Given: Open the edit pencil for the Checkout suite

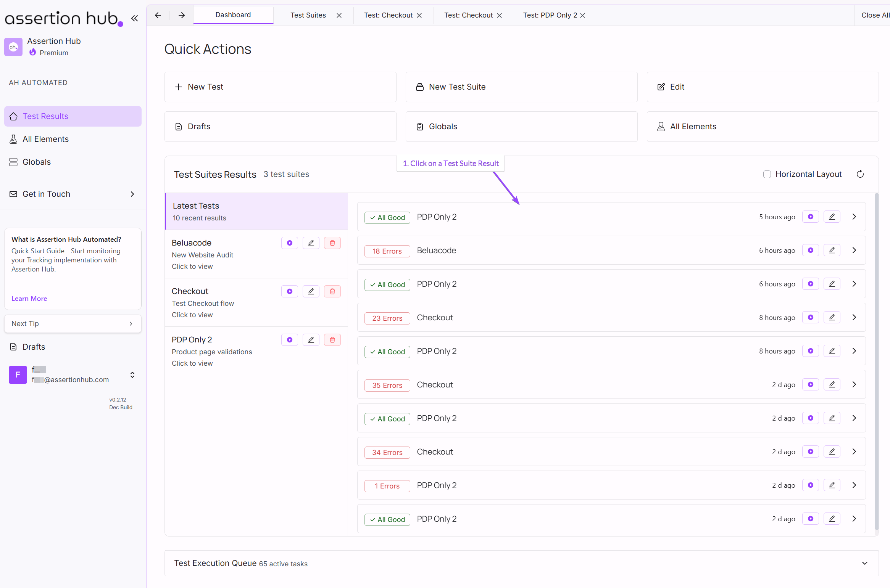Looking at the screenshot, I should [x=311, y=291].
